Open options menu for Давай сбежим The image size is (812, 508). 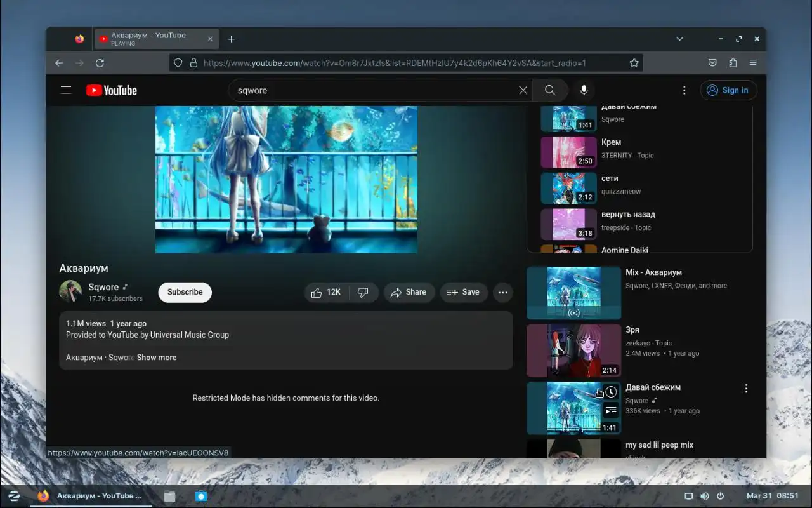(x=746, y=388)
